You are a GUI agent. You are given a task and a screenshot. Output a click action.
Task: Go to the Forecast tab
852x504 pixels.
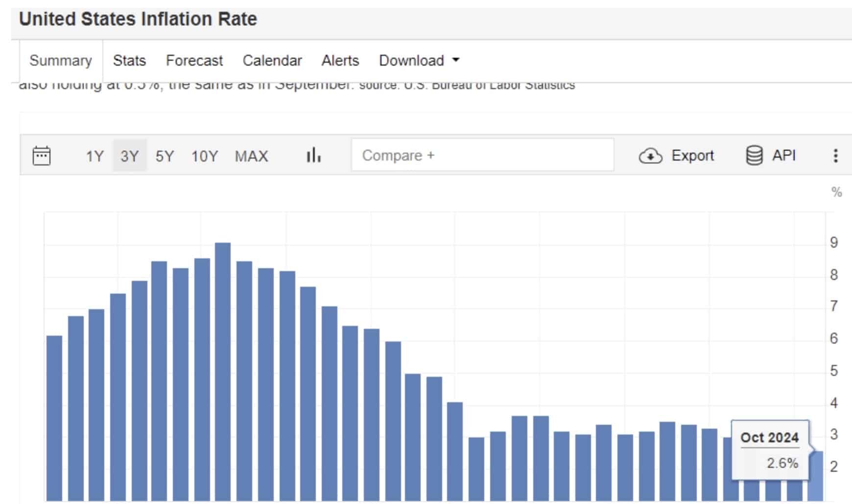pyautogui.click(x=194, y=61)
